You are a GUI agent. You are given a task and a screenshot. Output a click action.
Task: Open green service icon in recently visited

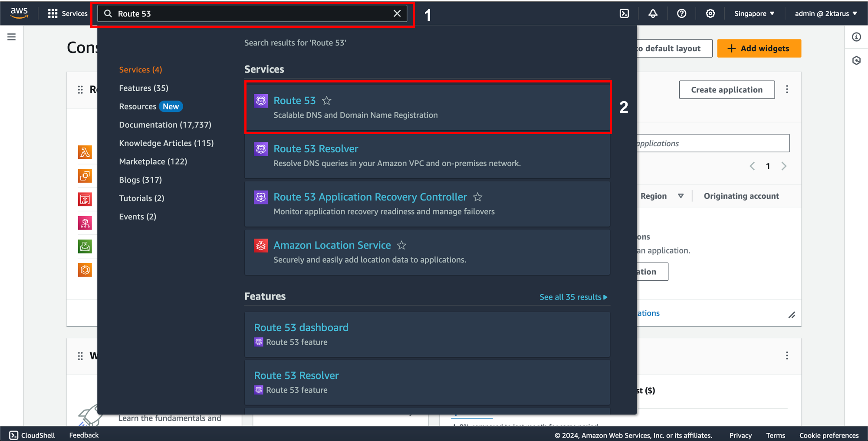tap(85, 247)
